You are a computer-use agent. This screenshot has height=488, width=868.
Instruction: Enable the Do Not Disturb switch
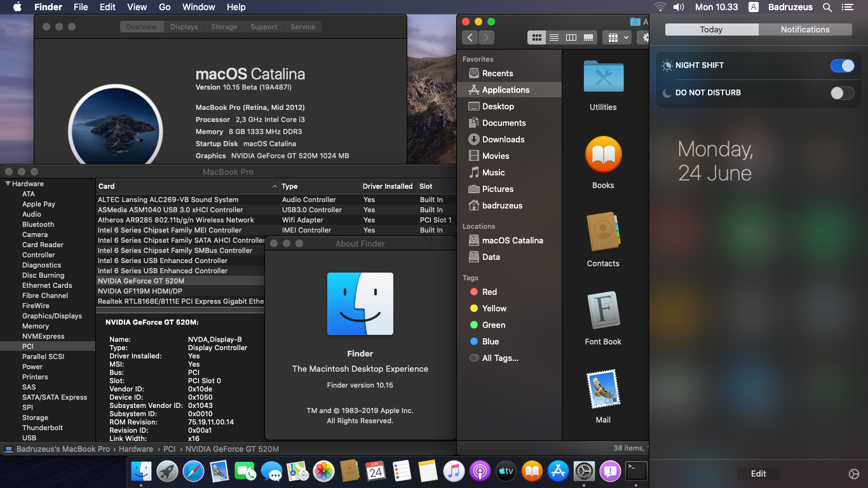click(x=842, y=93)
